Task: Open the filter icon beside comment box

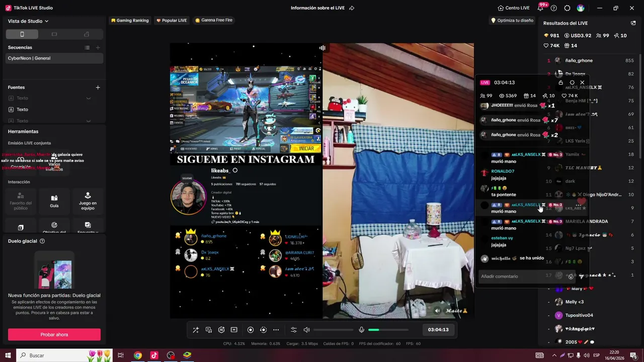Action: coord(581,277)
